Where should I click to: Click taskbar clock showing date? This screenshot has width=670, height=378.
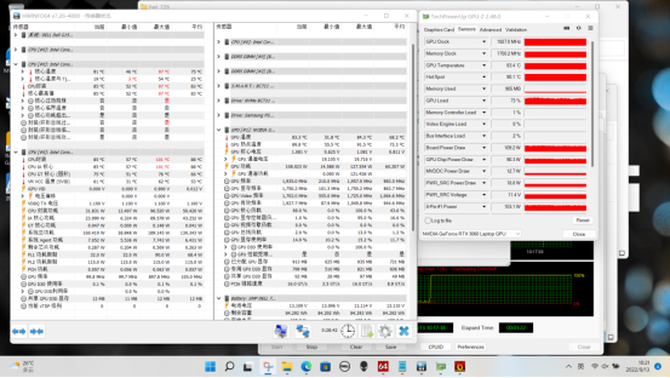point(639,366)
